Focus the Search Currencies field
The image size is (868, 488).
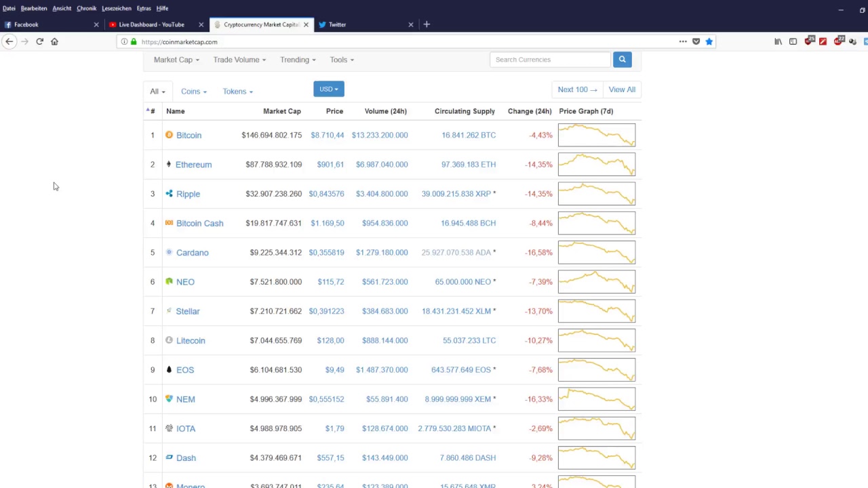point(550,60)
